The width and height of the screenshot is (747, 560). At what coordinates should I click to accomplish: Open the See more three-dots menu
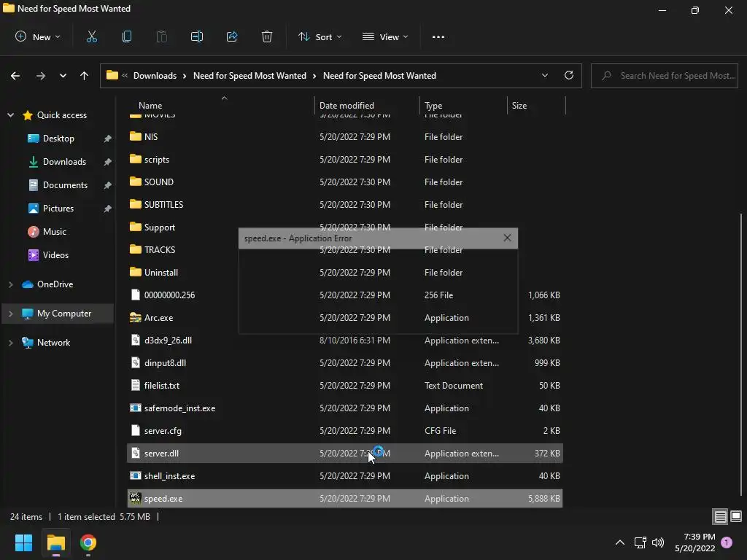438,36
